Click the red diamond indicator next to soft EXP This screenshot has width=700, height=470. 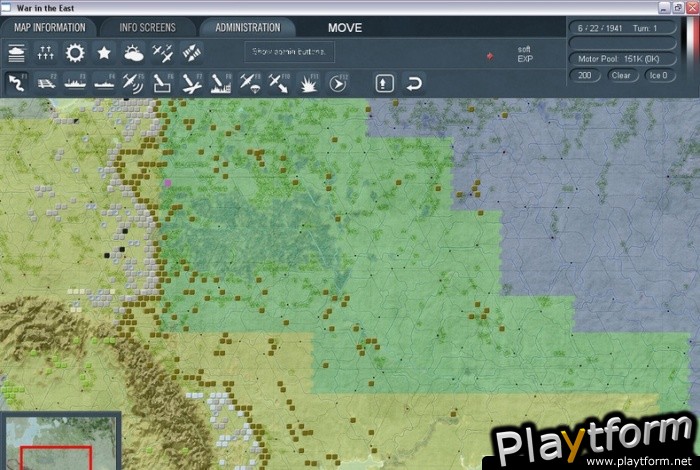(x=490, y=56)
